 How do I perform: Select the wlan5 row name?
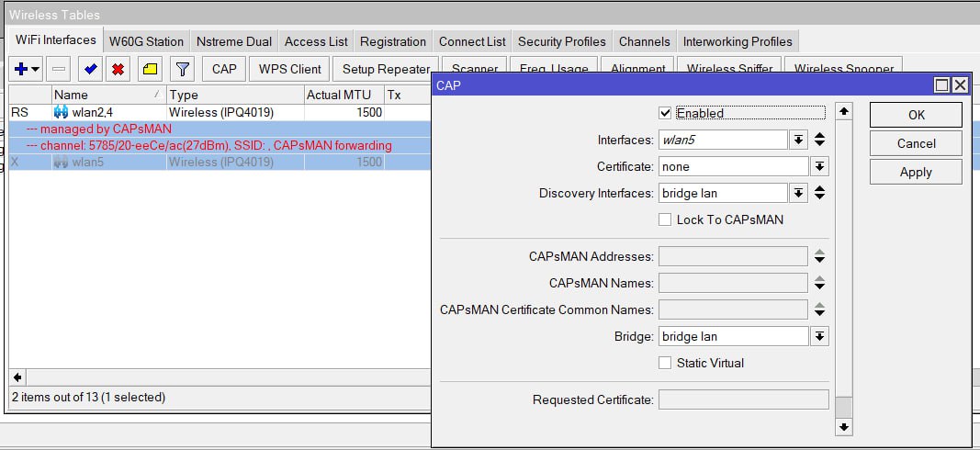click(x=87, y=162)
